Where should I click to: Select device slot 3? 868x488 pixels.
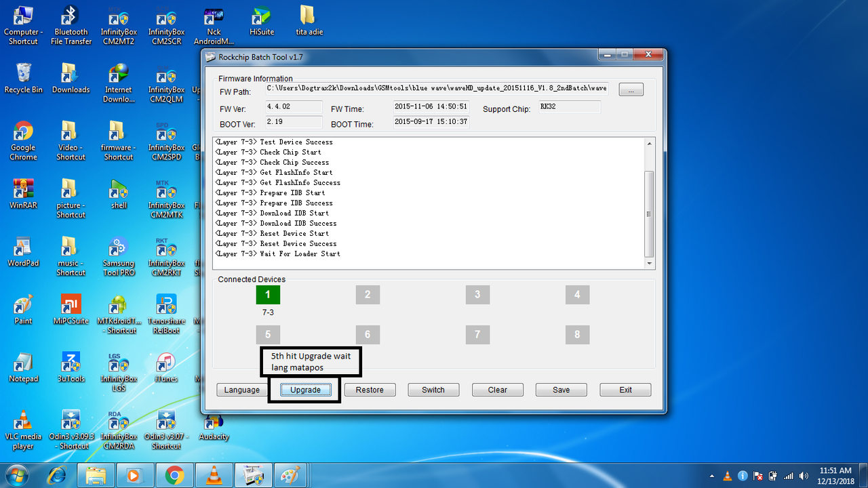pos(477,295)
